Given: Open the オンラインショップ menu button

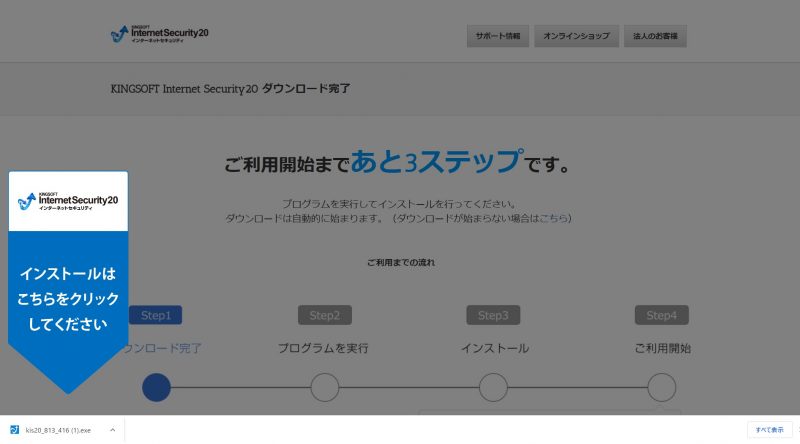Looking at the screenshot, I should tap(576, 36).
